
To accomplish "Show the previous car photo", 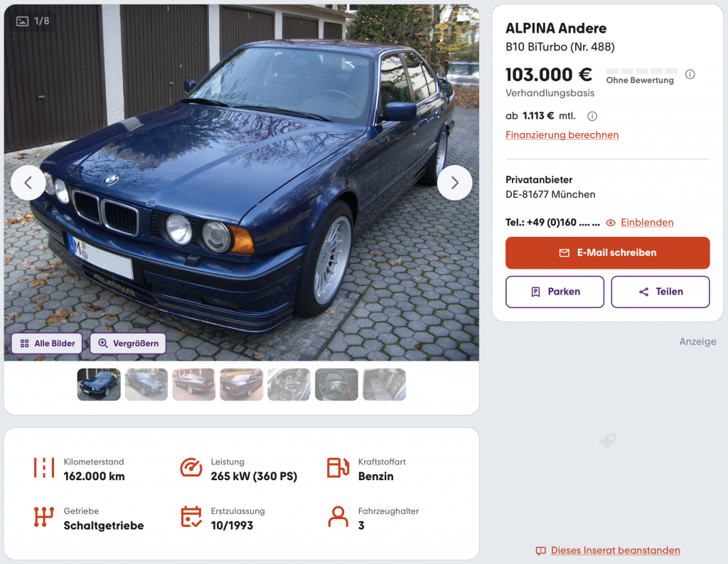I will [x=28, y=183].
